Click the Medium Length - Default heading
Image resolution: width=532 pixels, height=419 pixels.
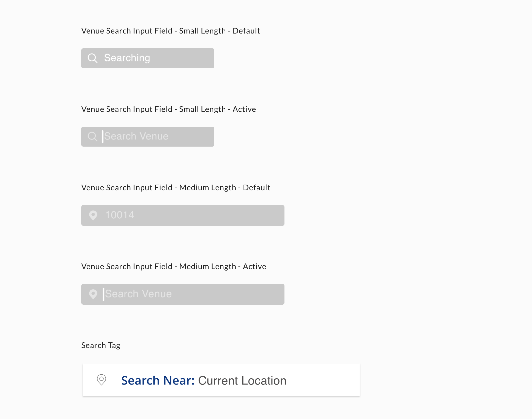pyautogui.click(x=176, y=188)
